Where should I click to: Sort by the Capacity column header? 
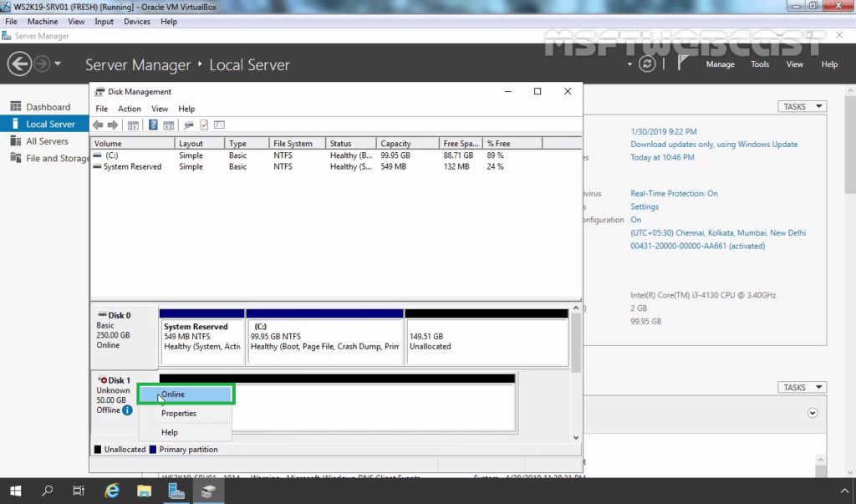coord(407,143)
